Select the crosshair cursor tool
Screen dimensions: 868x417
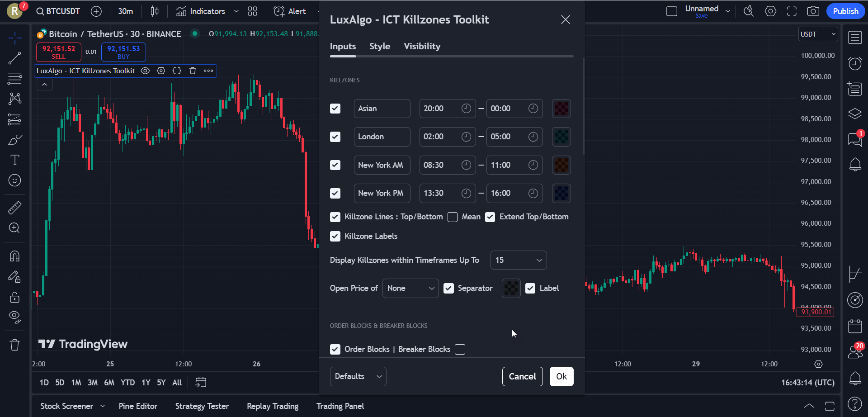coord(15,38)
